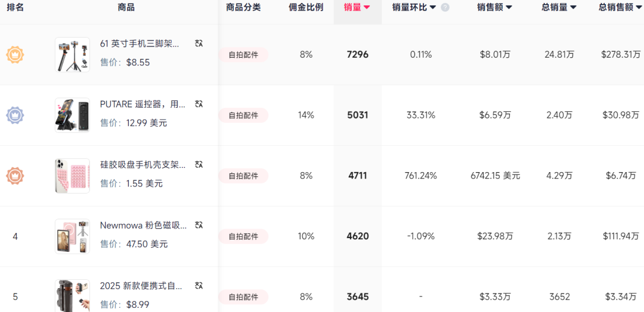
Task: Click the silver crown rank-two badge
Action: 15,115
